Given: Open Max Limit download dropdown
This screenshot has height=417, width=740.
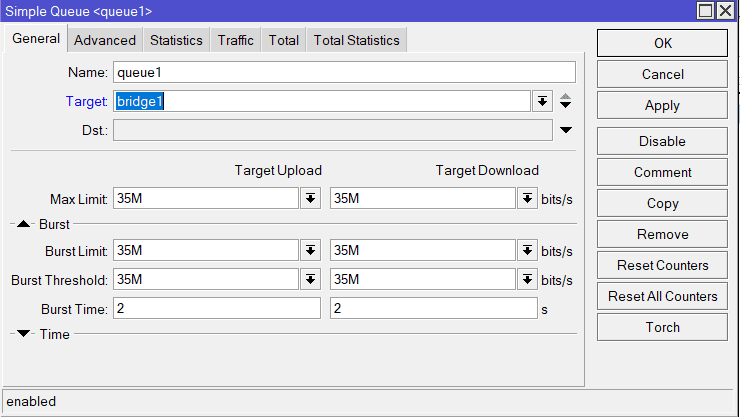Looking at the screenshot, I should [527, 199].
